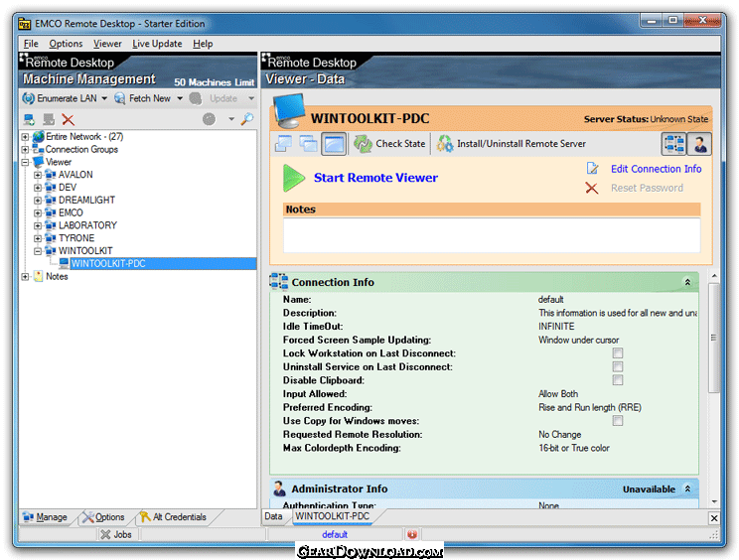Open the File menu

[31, 44]
